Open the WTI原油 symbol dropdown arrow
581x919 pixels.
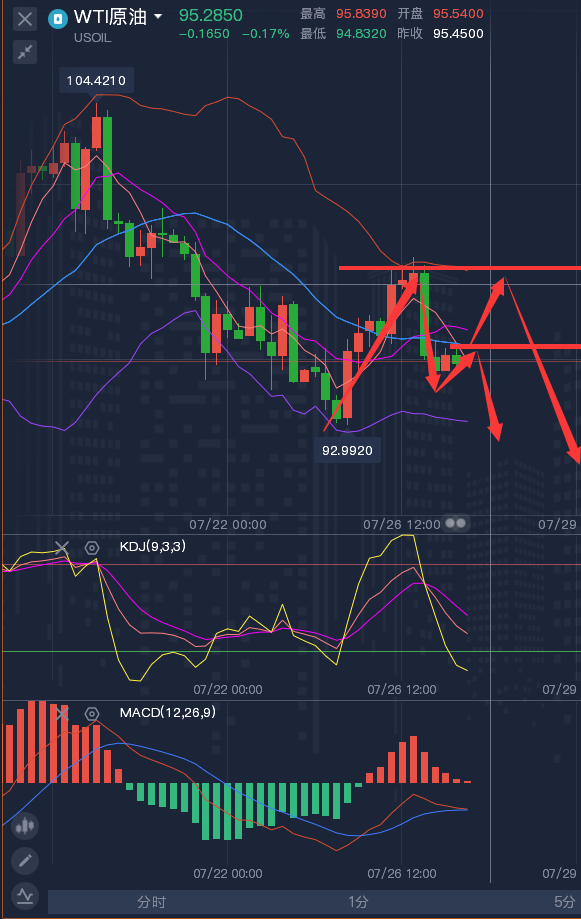pyautogui.click(x=158, y=17)
